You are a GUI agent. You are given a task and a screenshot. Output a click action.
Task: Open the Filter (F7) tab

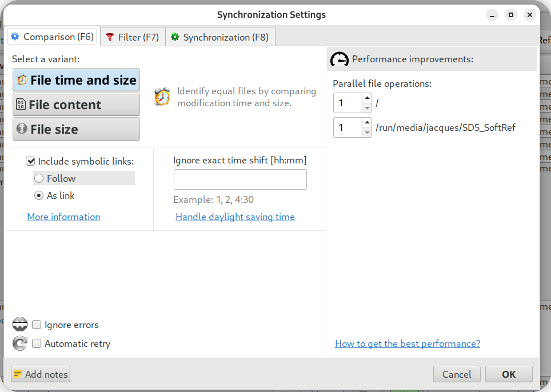pyautogui.click(x=133, y=37)
